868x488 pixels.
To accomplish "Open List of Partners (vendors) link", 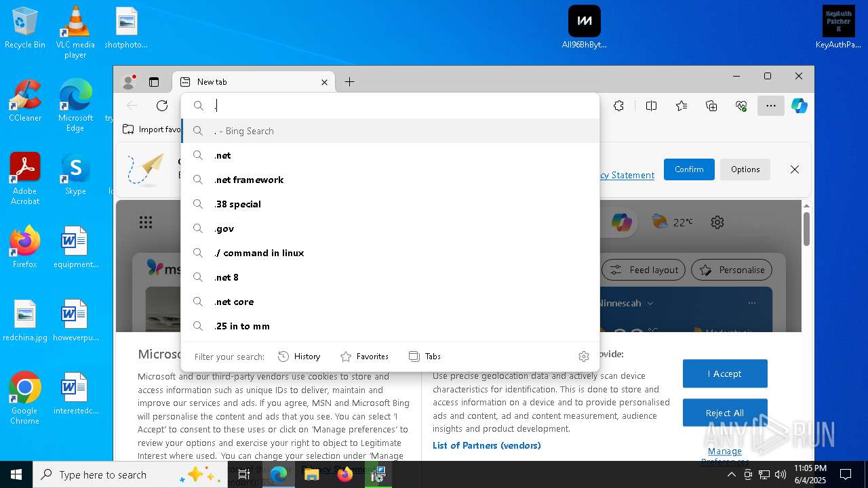I will click(487, 445).
